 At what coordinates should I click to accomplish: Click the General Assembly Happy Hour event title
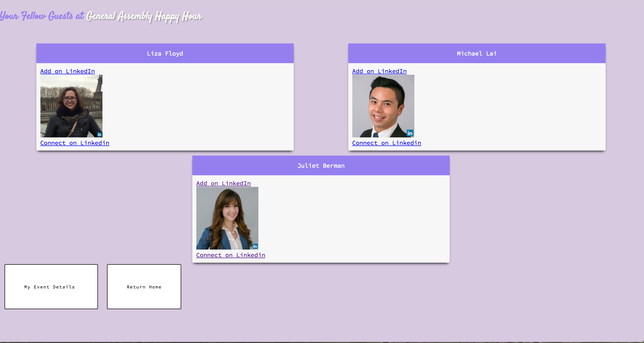click(144, 17)
